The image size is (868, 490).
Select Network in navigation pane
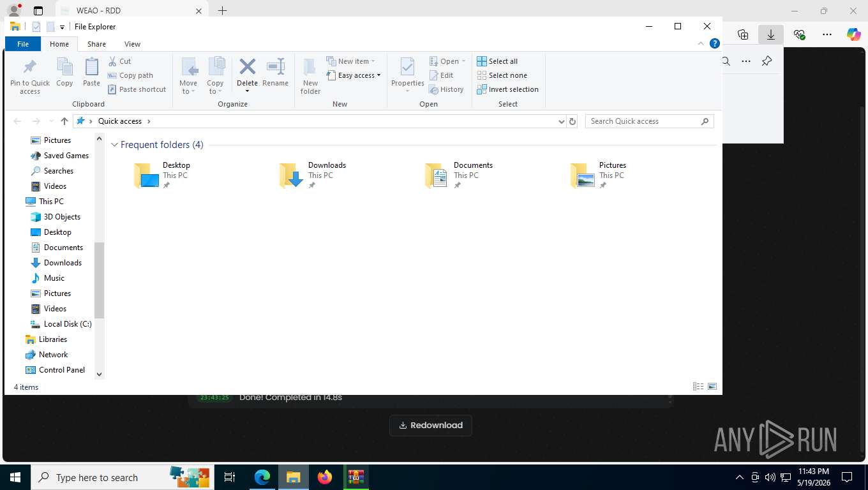tap(47, 355)
